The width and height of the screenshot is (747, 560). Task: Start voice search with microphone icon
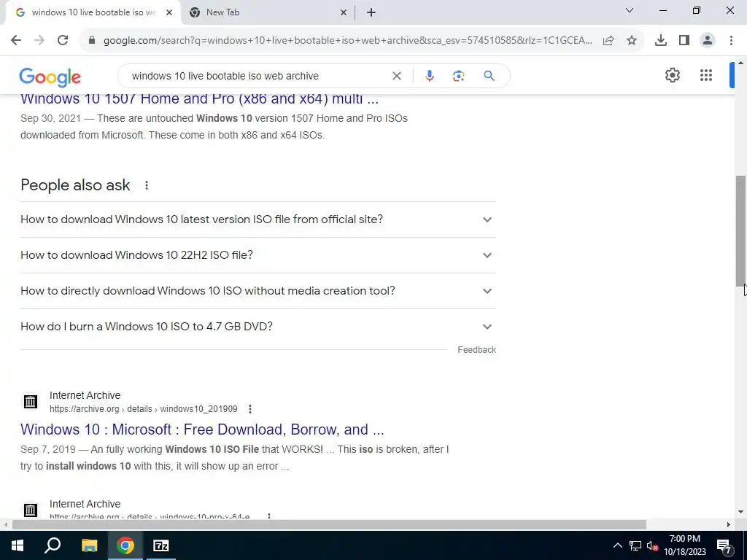429,76
